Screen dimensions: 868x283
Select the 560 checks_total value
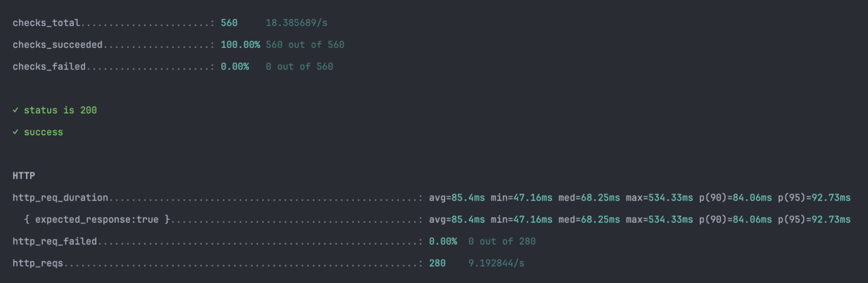pos(229,23)
